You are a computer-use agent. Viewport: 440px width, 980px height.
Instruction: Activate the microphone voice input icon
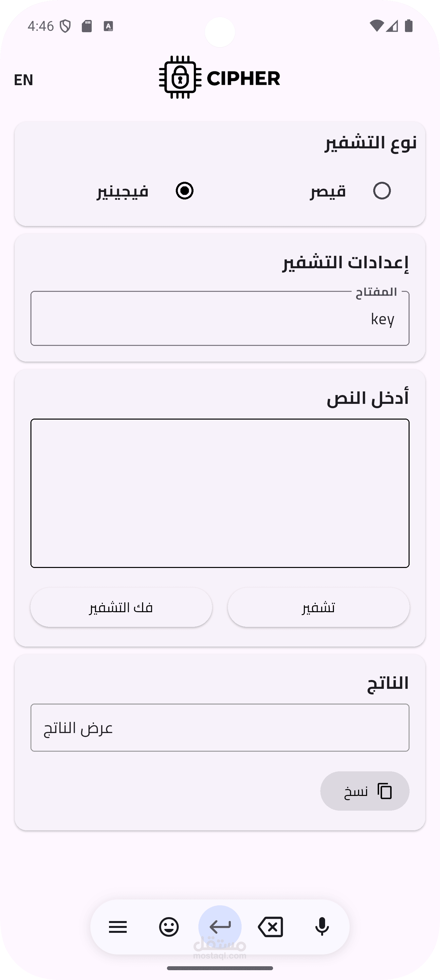(322, 927)
